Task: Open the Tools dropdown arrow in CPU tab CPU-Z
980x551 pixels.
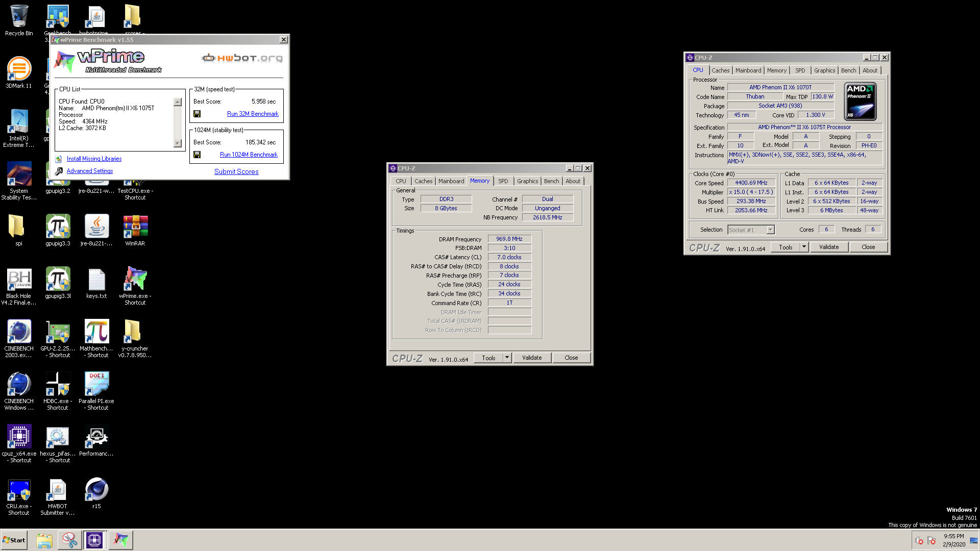Action: [804, 247]
